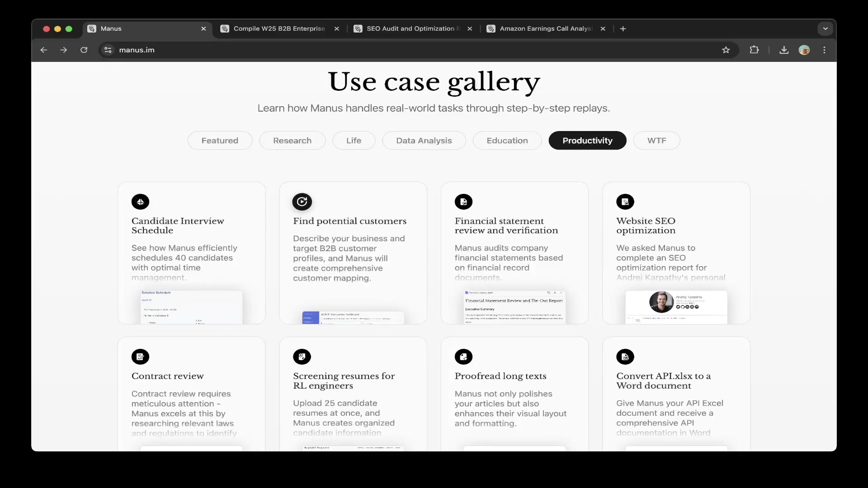Image resolution: width=868 pixels, height=488 pixels.
Task: Click the back navigation arrow
Action: (43, 50)
